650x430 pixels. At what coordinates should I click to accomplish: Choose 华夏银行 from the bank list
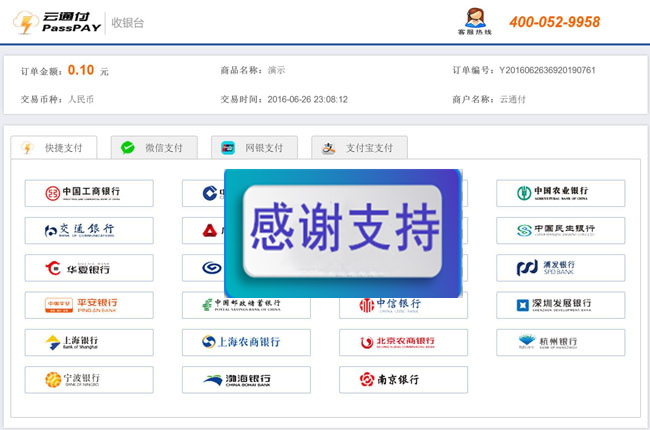(89, 268)
